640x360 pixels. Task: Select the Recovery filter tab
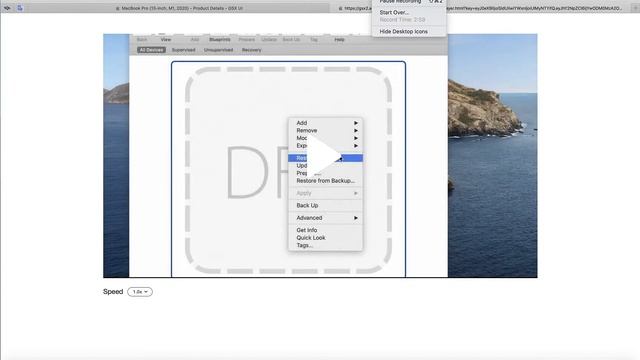pos(251,50)
